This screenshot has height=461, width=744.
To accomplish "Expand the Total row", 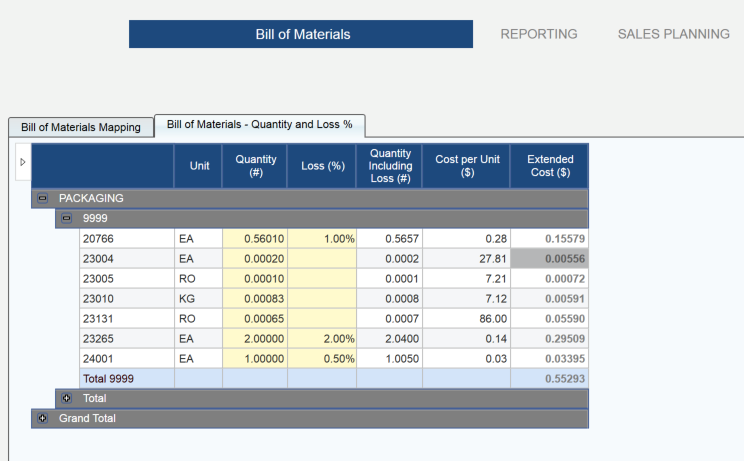I will click(67, 398).
